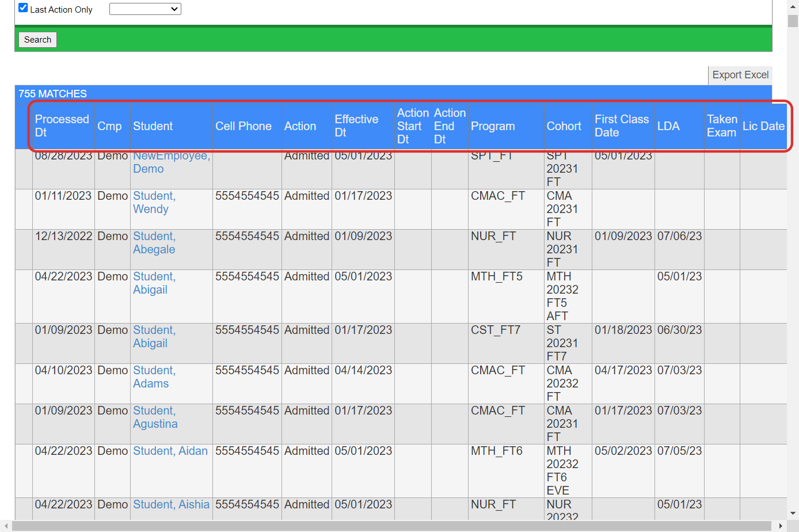Open student link Student, Aidan
Viewport: 799px width, 532px height.
[170, 451]
